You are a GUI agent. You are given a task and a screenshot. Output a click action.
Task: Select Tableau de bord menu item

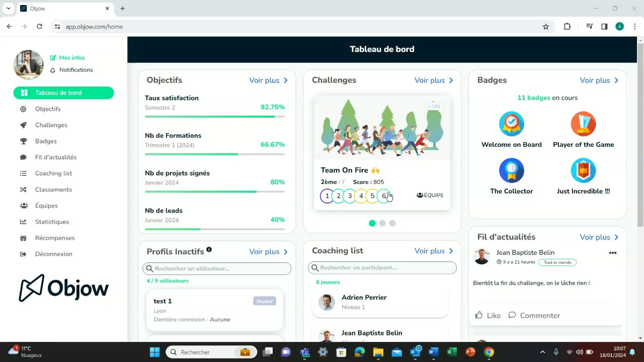click(64, 93)
